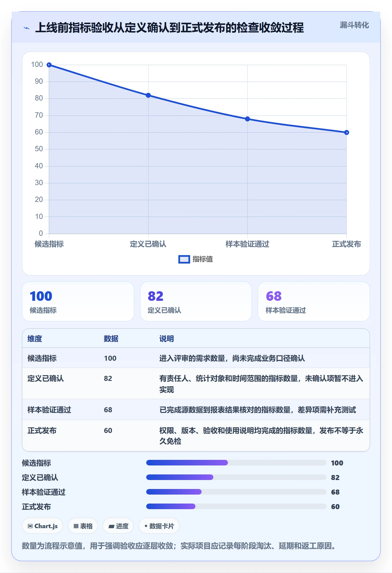This screenshot has width=392, height=573.
Task: Click the title 上线前指标验收 heading text
Action: click(170, 28)
